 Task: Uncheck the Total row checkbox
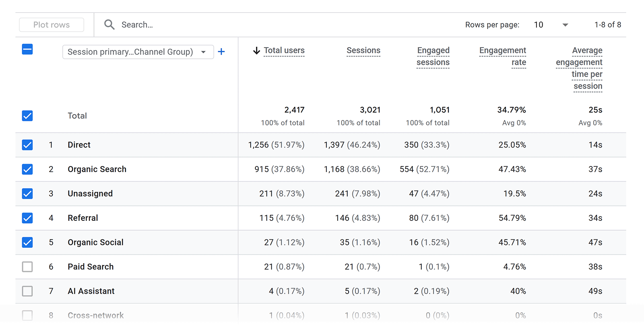pos(27,116)
